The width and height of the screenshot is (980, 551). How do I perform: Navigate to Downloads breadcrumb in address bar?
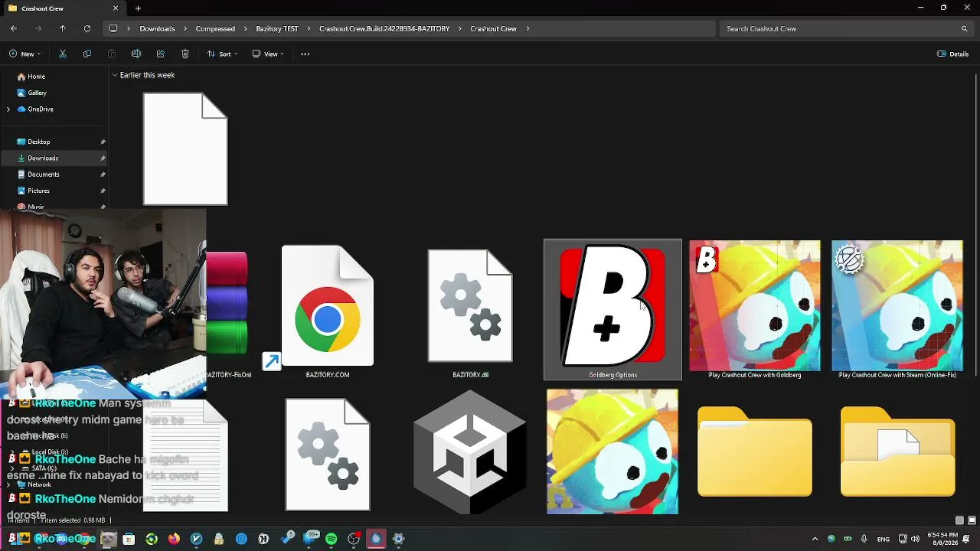(157, 28)
